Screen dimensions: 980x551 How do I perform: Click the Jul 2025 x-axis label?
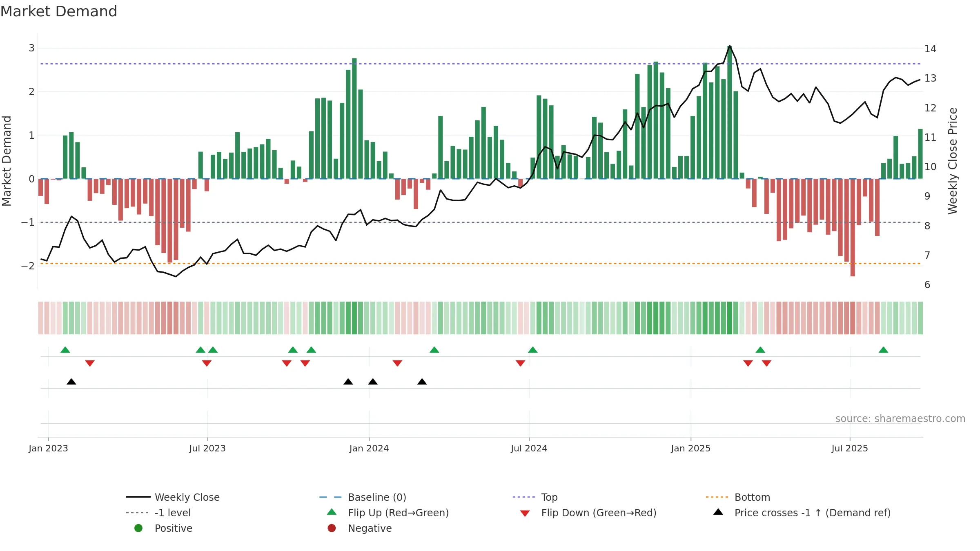[850, 448]
